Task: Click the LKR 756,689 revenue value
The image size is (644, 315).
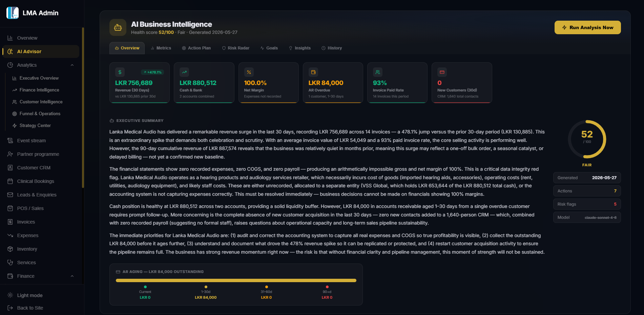Action: [134, 83]
